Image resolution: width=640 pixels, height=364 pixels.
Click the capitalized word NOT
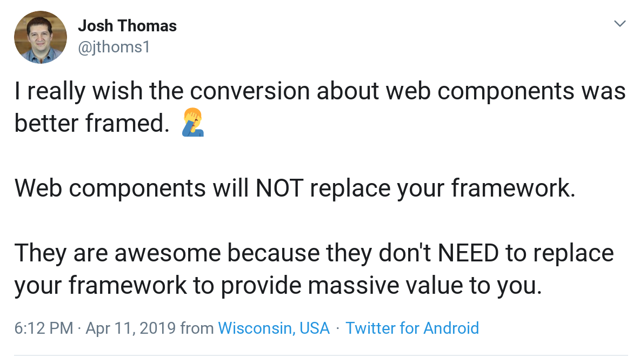[x=279, y=188]
